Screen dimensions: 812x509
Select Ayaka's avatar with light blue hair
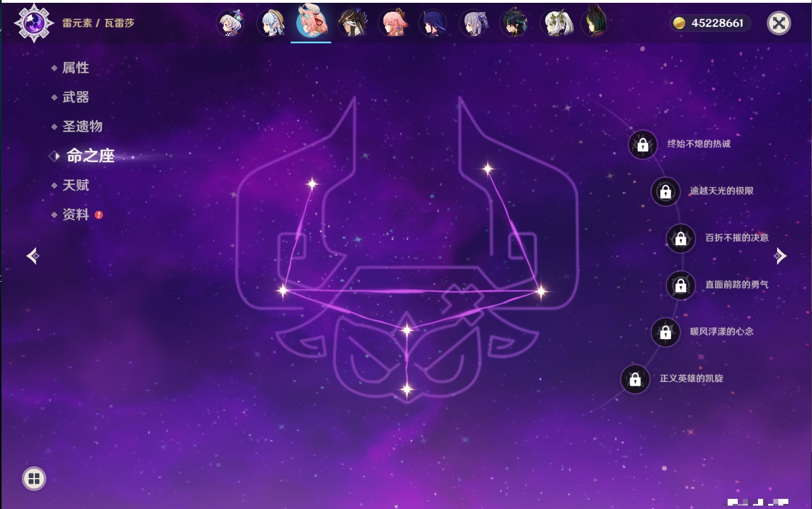point(272,24)
